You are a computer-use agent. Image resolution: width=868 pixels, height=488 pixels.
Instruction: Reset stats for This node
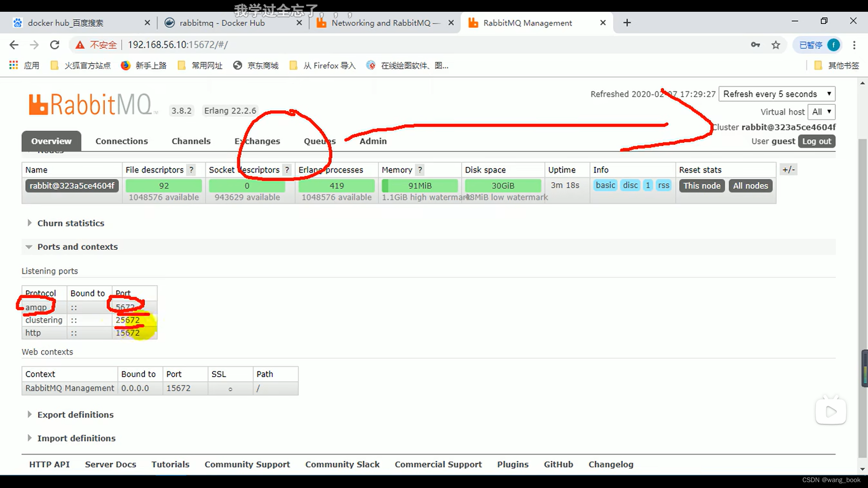(702, 186)
